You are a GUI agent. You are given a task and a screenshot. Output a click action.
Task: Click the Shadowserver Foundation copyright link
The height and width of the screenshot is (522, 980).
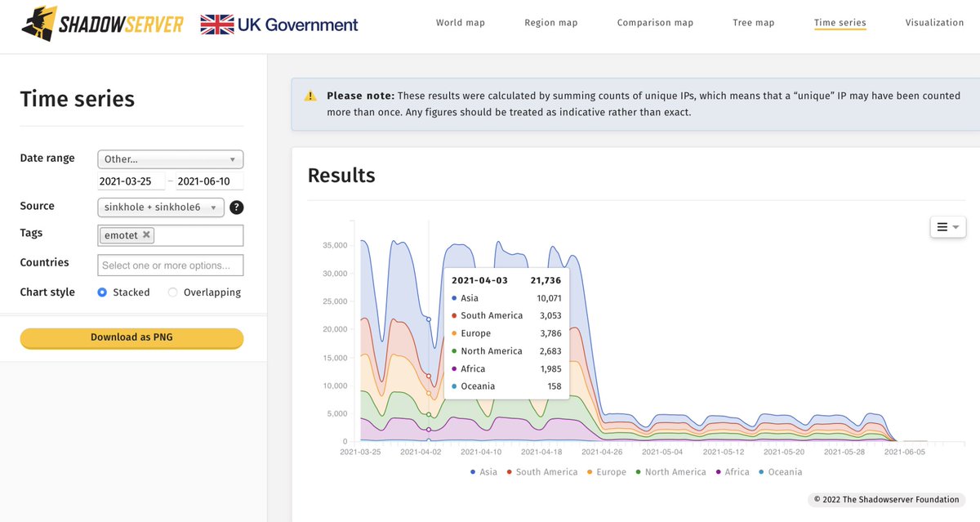tap(886, 499)
